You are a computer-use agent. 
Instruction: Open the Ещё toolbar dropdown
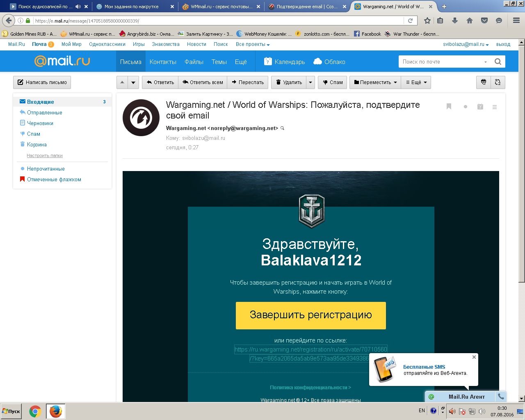(416, 82)
